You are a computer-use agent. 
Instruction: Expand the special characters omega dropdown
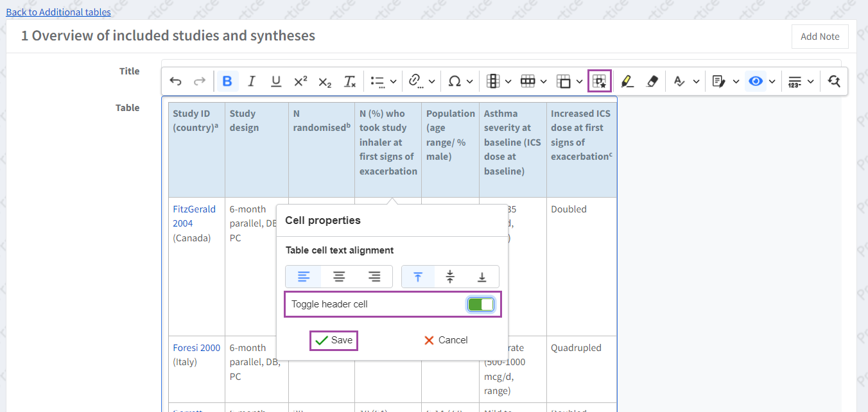pyautogui.click(x=470, y=82)
